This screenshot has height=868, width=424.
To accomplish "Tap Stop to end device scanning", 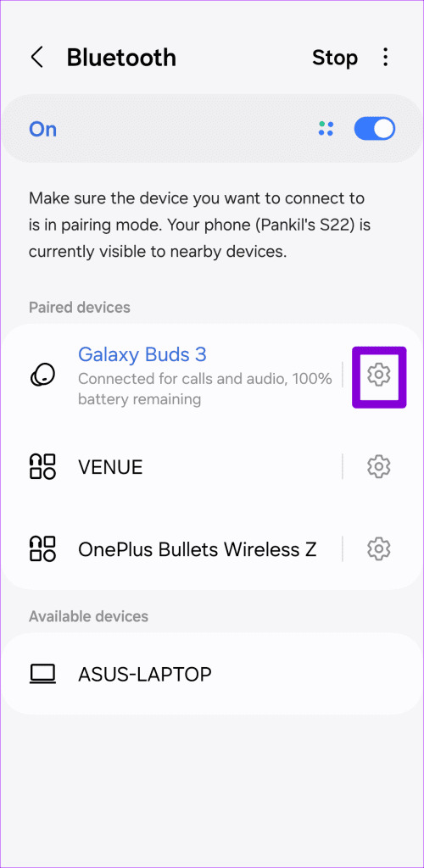I will click(335, 58).
